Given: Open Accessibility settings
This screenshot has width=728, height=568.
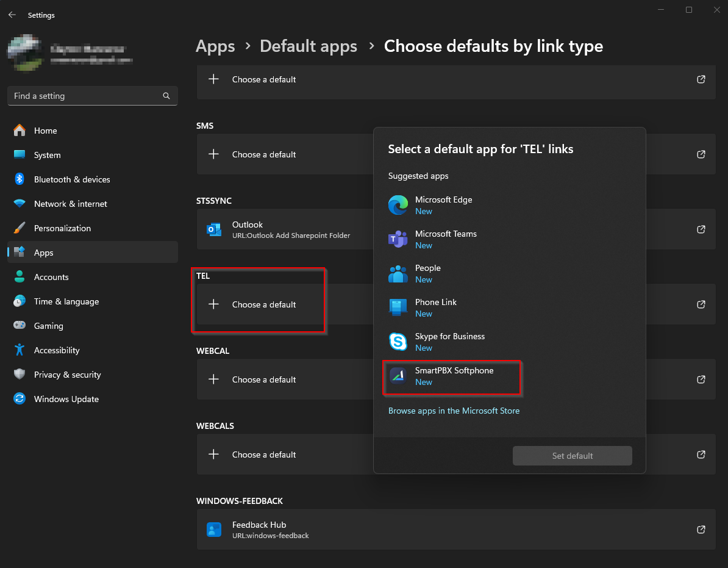Looking at the screenshot, I should click(93, 350).
